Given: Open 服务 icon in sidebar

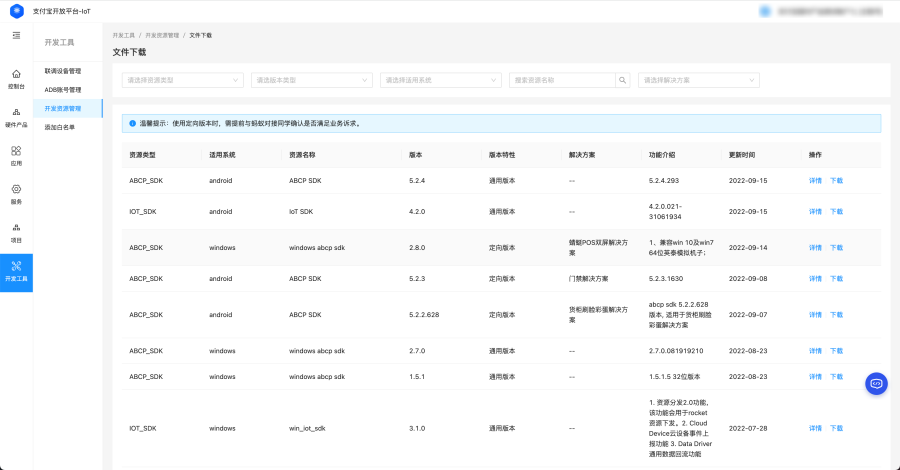Looking at the screenshot, I should 16,189.
